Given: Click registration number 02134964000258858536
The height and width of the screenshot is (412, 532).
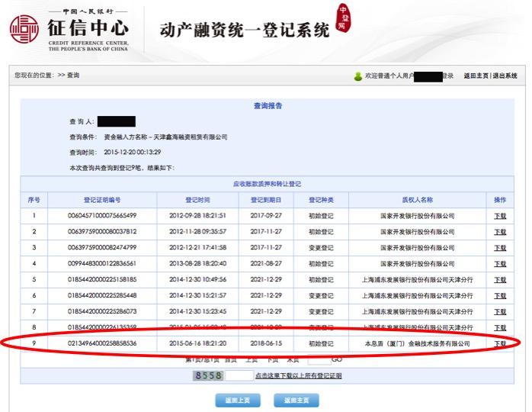Looking at the screenshot, I should [x=102, y=343].
